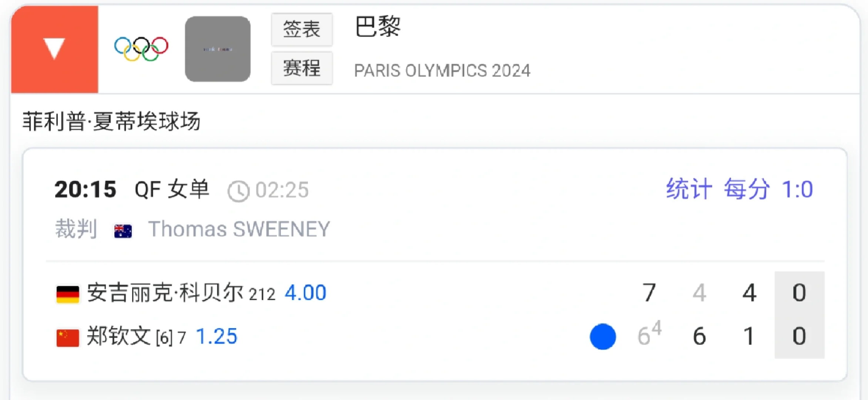Click the 1:0 set score link
868x400 pixels.
click(797, 189)
